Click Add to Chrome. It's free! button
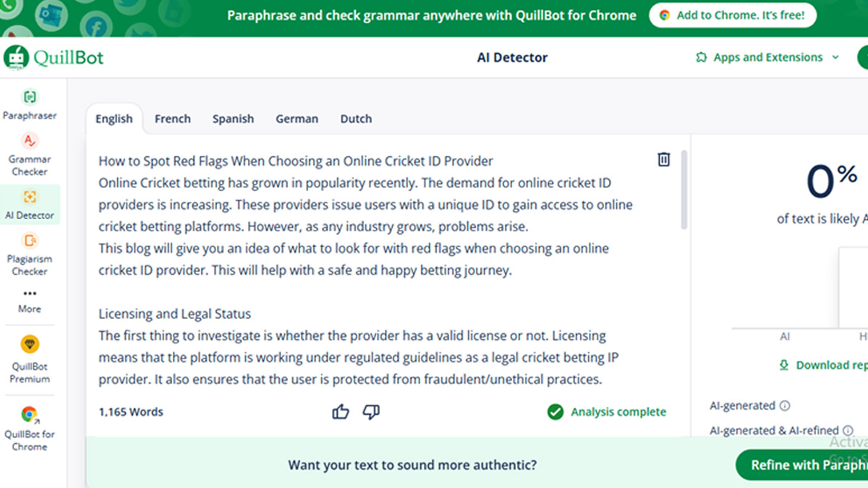Image resolution: width=868 pixels, height=488 pixels. (732, 15)
